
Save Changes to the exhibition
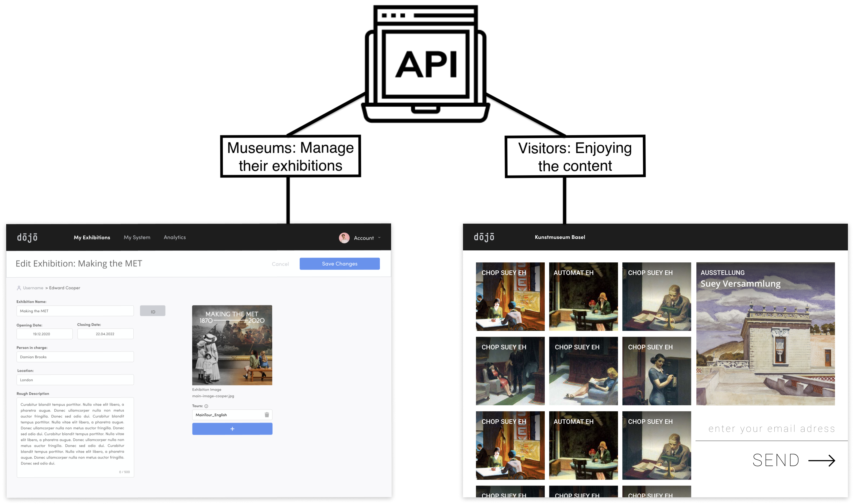click(339, 263)
